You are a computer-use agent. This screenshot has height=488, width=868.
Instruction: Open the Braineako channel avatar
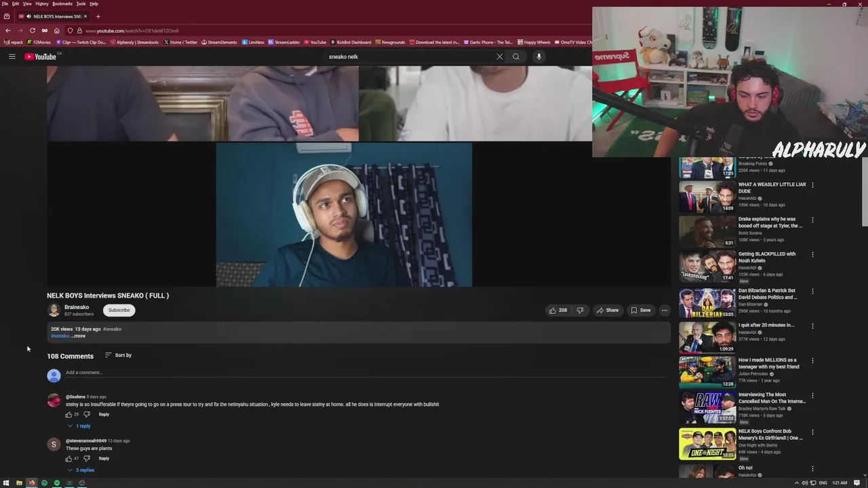pos(54,310)
